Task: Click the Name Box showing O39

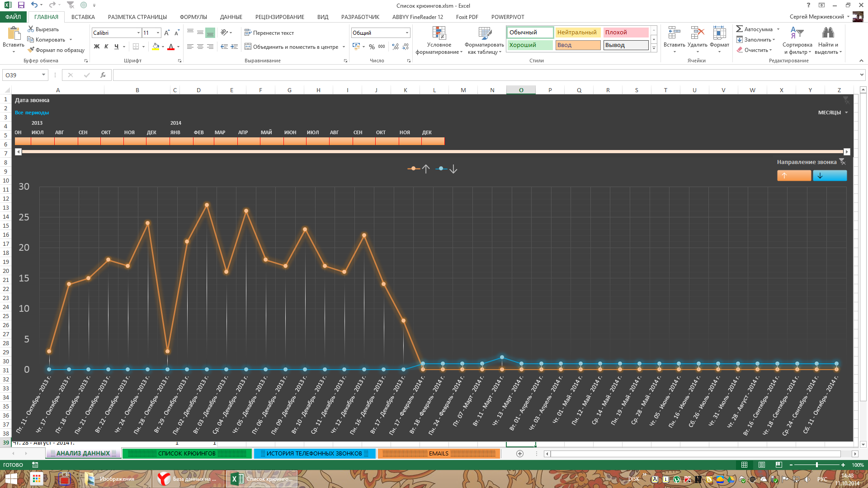Action: tap(22, 75)
